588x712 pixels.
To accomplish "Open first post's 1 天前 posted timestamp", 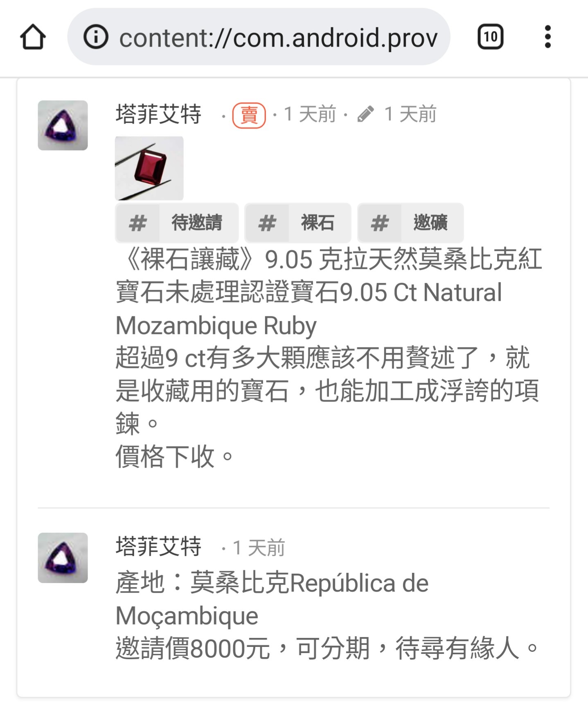I will (x=310, y=114).
